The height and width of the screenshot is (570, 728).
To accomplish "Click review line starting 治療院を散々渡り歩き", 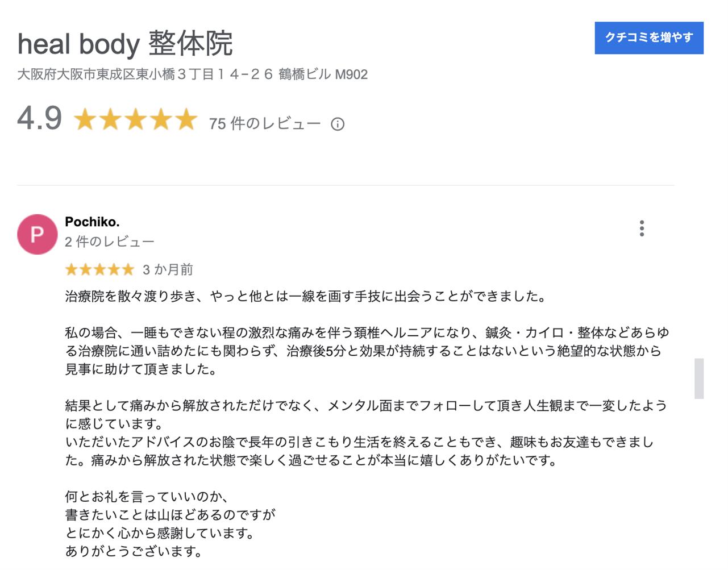I will tap(305, 296).
